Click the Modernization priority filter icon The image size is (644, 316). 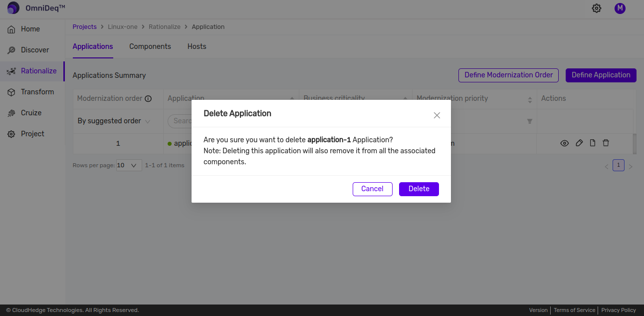[530, 121]
